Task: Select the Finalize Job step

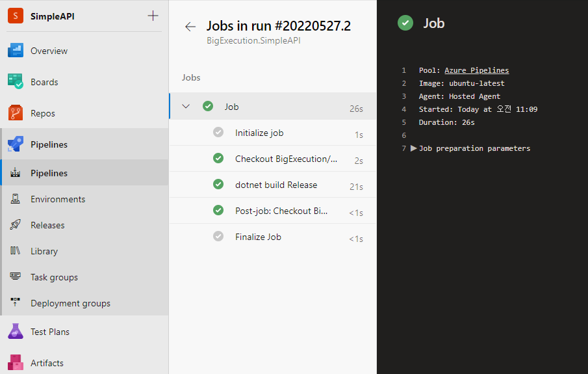Action: [x=273, y=237]
